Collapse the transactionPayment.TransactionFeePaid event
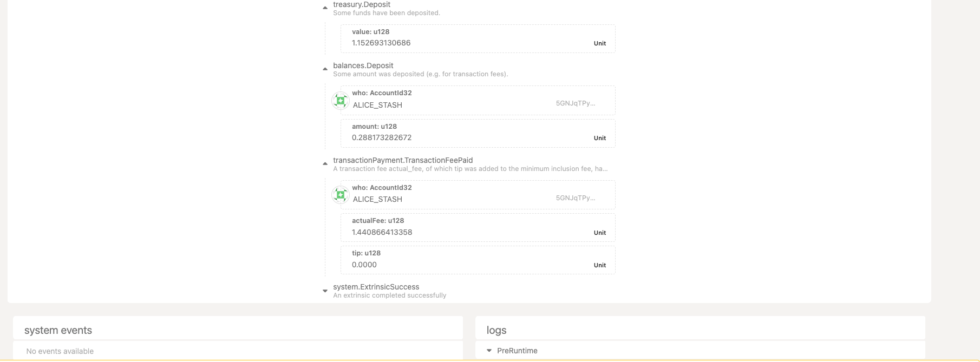This screenshot has height=362, width=980. coord(325,163)
